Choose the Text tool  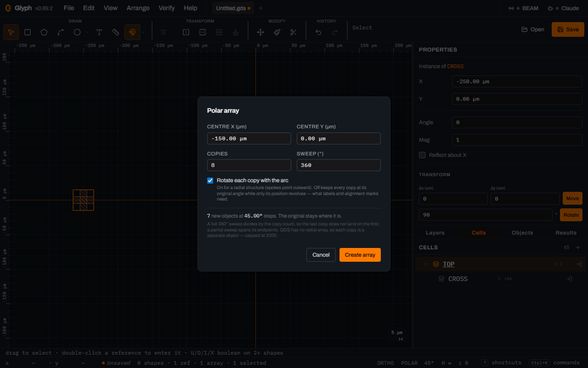(99, 32)
